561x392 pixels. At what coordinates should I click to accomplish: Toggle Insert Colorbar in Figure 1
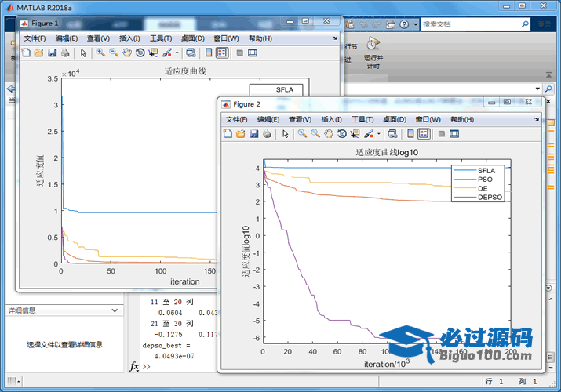[209, 53]
